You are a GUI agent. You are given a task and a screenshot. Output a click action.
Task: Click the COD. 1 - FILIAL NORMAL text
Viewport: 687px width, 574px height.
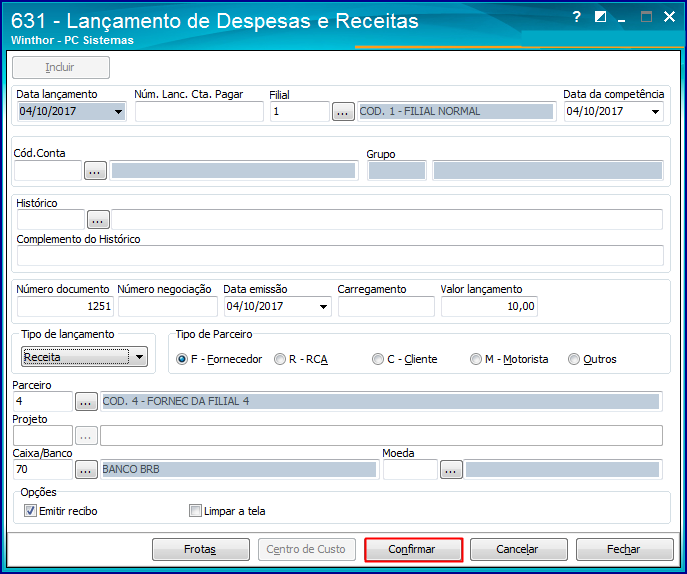pyautogui.click(x=420, y=112)
